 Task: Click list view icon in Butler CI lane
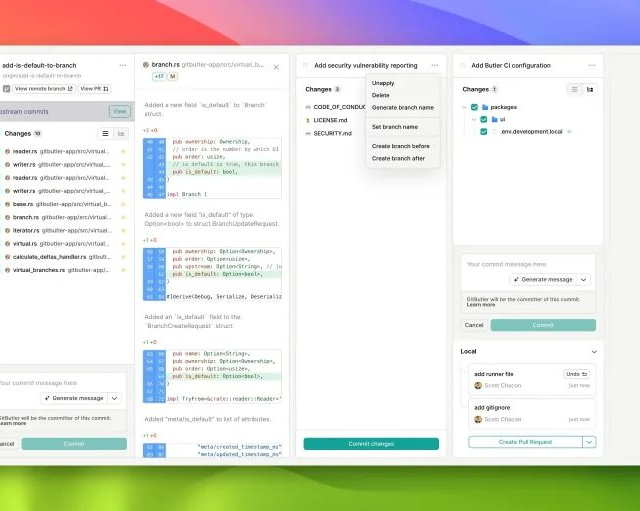click(x=574, y=89)
